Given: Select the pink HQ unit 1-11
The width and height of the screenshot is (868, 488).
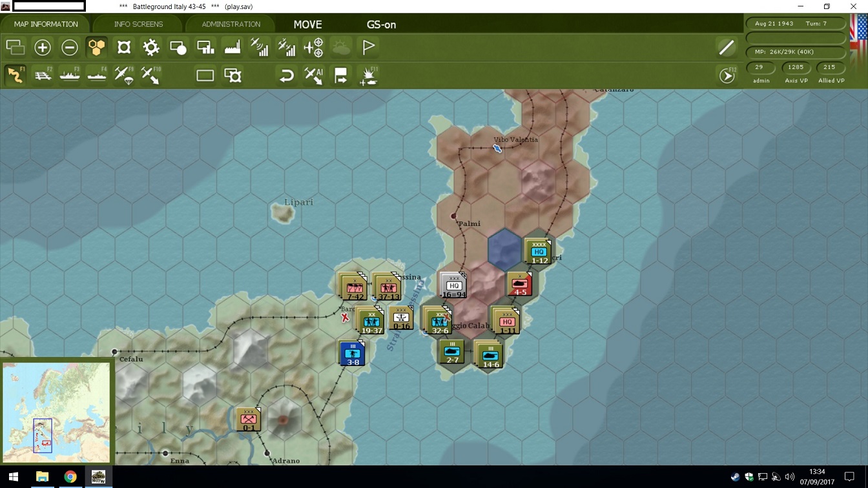Looking at the screenshot, I should pyautogui.click(x=506, y=321).
